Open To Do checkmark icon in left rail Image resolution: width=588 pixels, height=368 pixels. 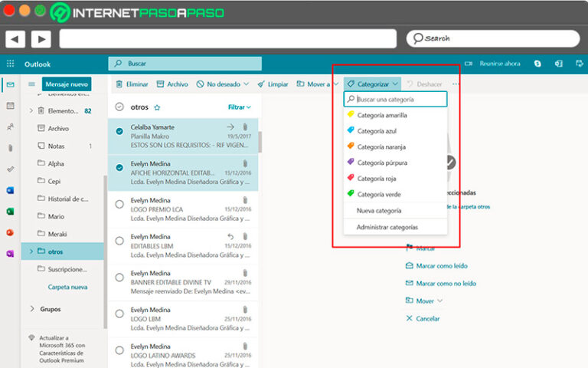point(11,169)
